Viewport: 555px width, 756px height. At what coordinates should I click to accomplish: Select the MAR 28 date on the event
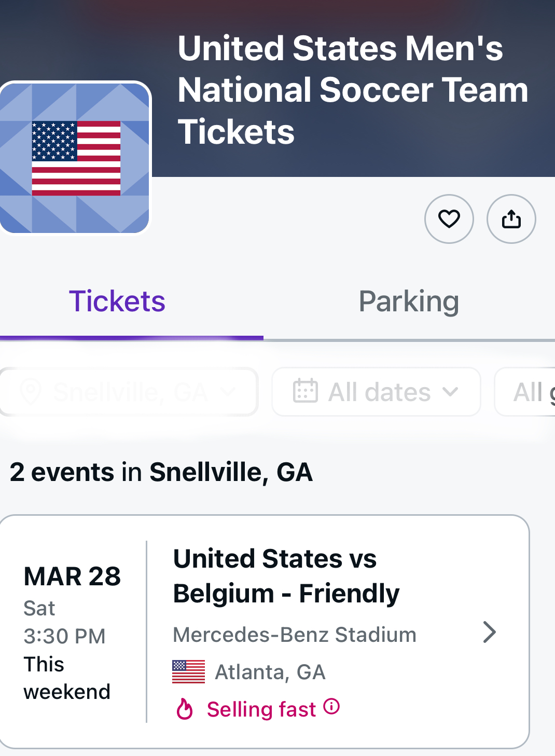point(72,576)
